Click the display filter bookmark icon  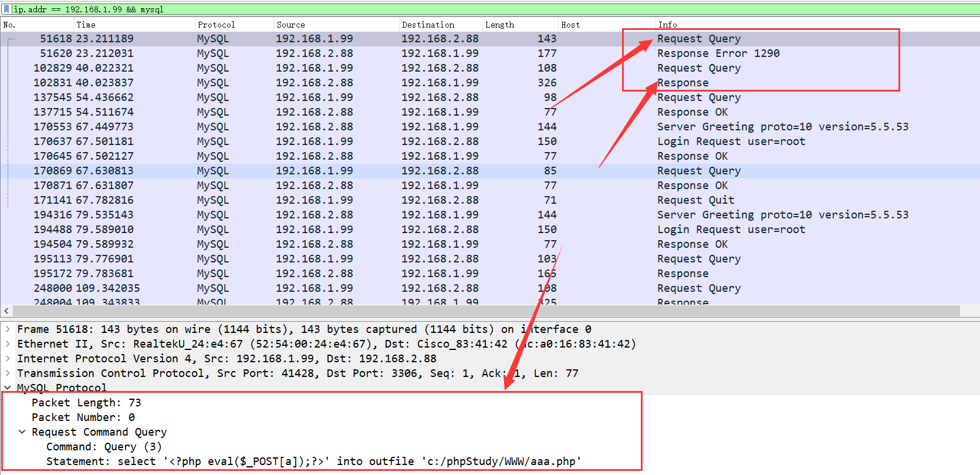(6, 9)
